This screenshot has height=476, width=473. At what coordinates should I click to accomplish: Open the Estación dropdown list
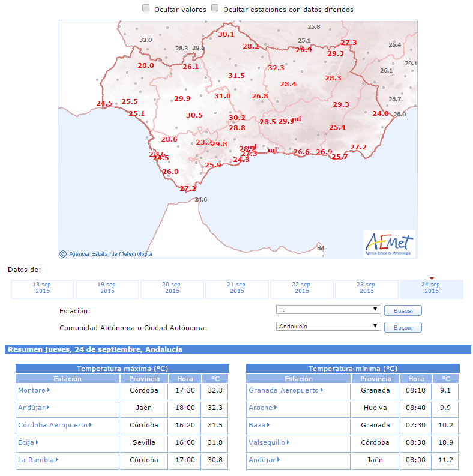pos(328,310)
